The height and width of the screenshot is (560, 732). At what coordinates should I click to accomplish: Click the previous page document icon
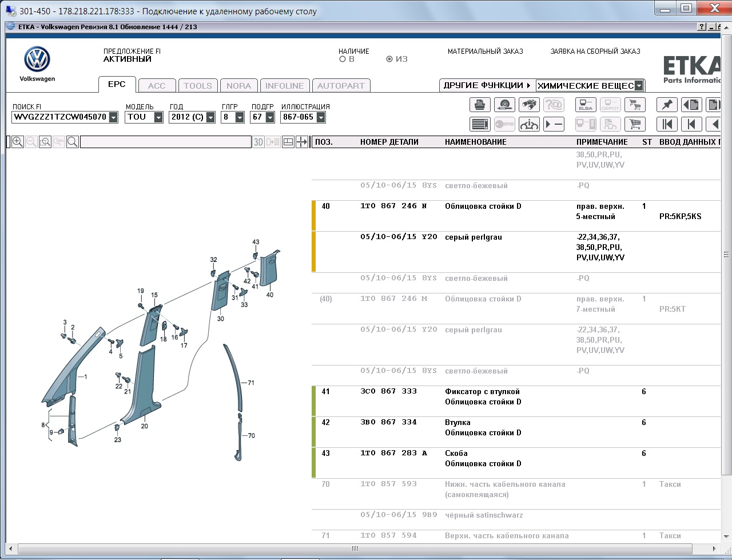pos(691,105)
